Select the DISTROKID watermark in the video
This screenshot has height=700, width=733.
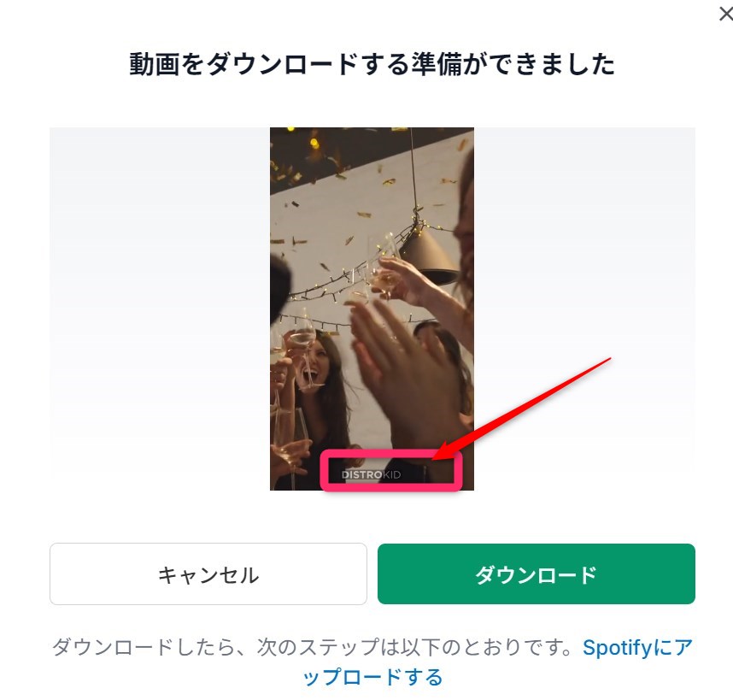[x=371, y=474]
